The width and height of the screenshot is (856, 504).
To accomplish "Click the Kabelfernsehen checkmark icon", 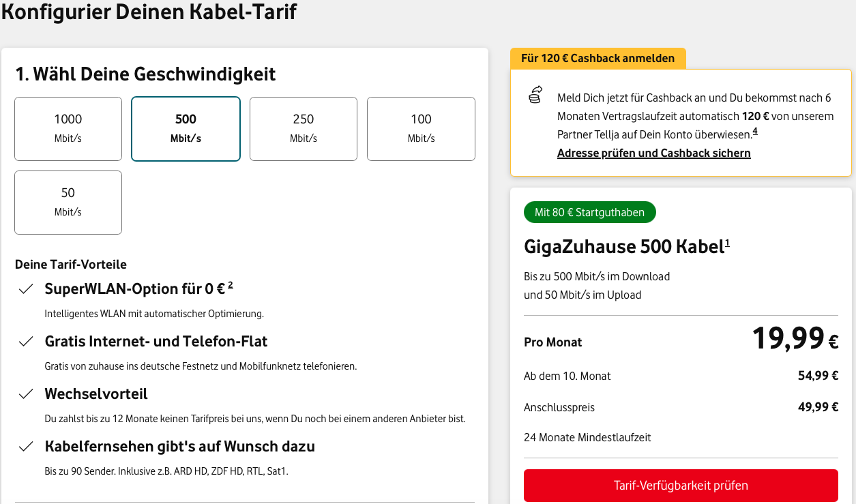I will click(x=26, y=447).
